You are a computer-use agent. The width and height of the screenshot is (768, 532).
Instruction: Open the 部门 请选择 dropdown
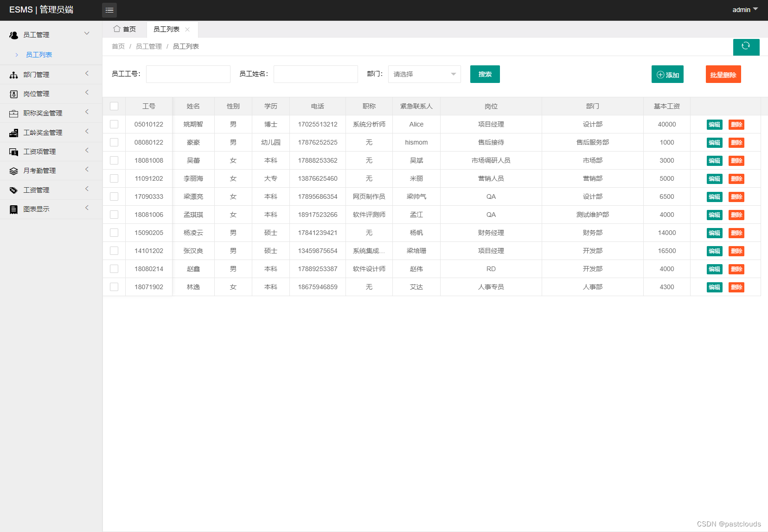click(x=424, y=74)
